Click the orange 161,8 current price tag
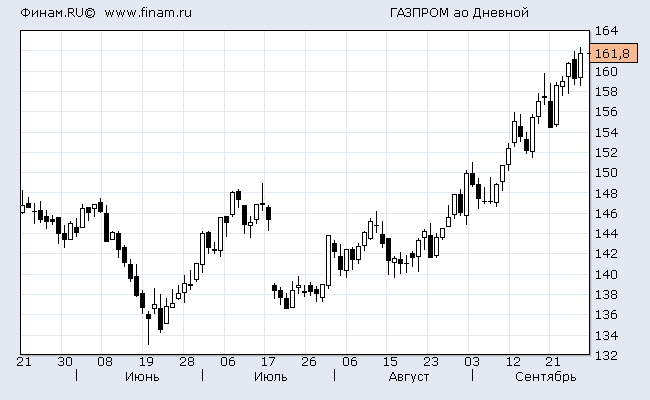The height and width of the screenshot is (400, 650). coord(610,54)
